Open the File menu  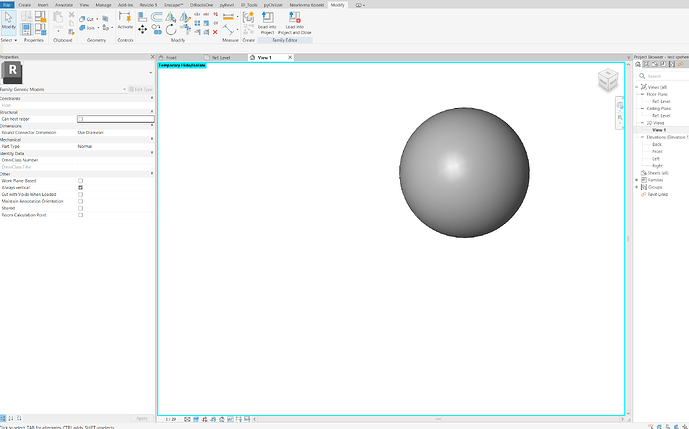click(x=7, y=5)
